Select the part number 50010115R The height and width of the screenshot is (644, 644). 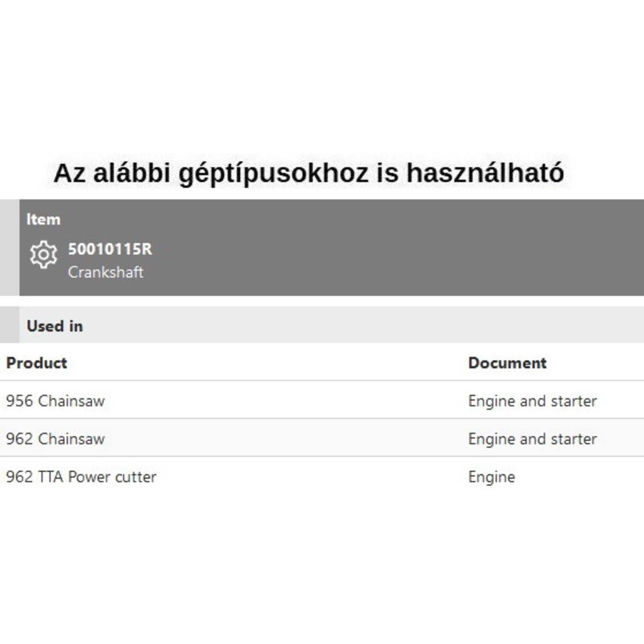(x=110, y=249)
